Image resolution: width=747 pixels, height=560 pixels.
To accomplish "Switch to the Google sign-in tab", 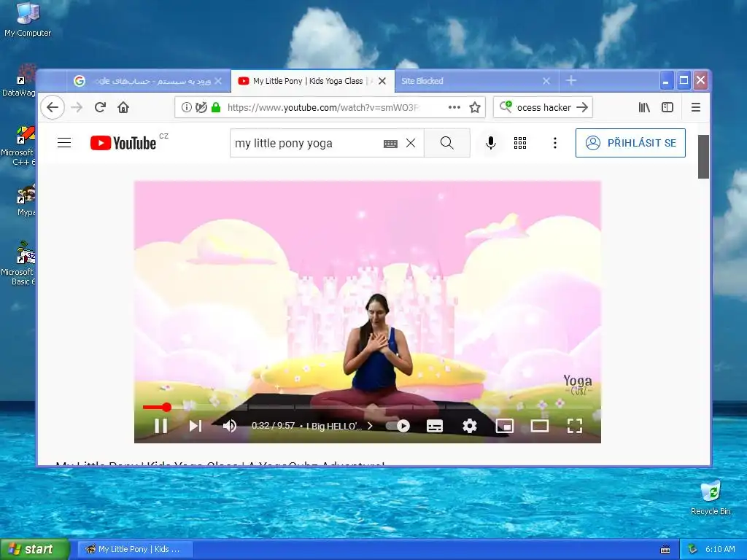I will tap(147, 81).
